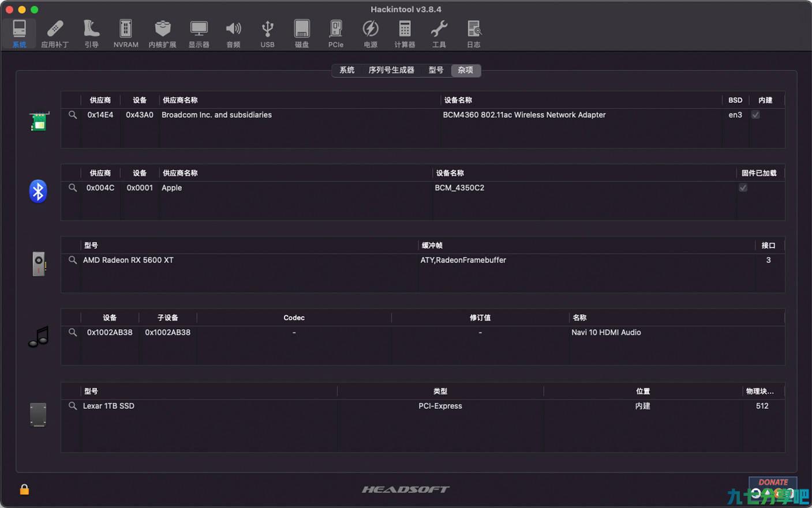Click the magnifier beside AMD Radeon RX 5600 XT
The height and width of the screenshot is (508, 812).
(x=73, y=260)
